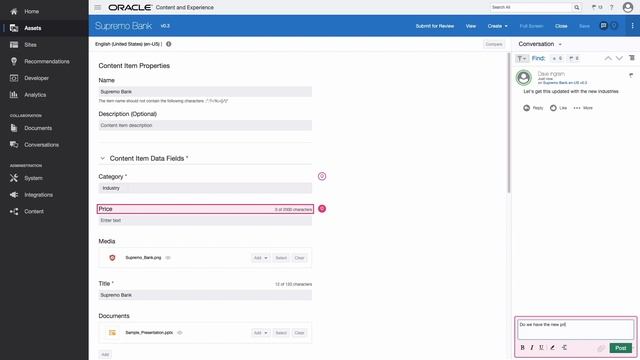Screen dimensions: 640x360
Task: Like Dave Ingram's message
Action: (x=558, y=108)
